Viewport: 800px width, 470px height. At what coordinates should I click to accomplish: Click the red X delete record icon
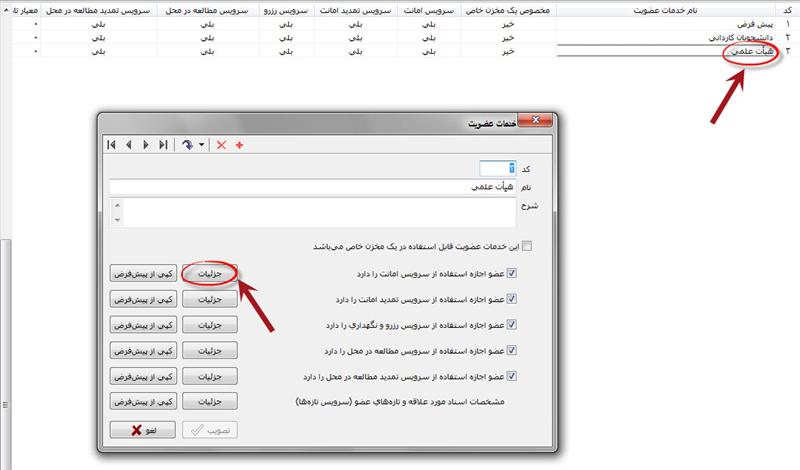click(222, 144)
